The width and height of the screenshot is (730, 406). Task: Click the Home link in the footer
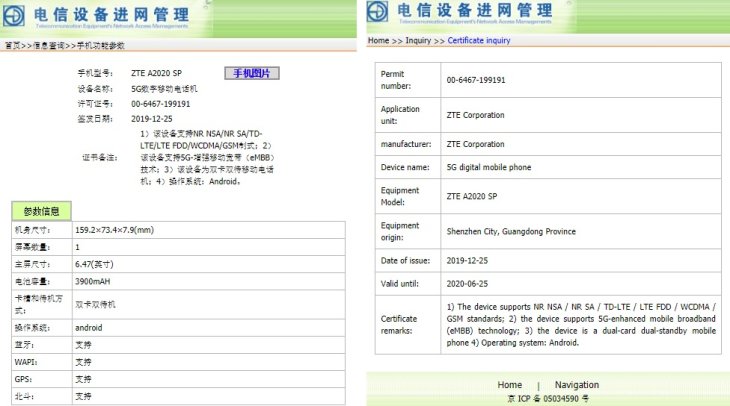pyautogui.click(x=510, y=385)
